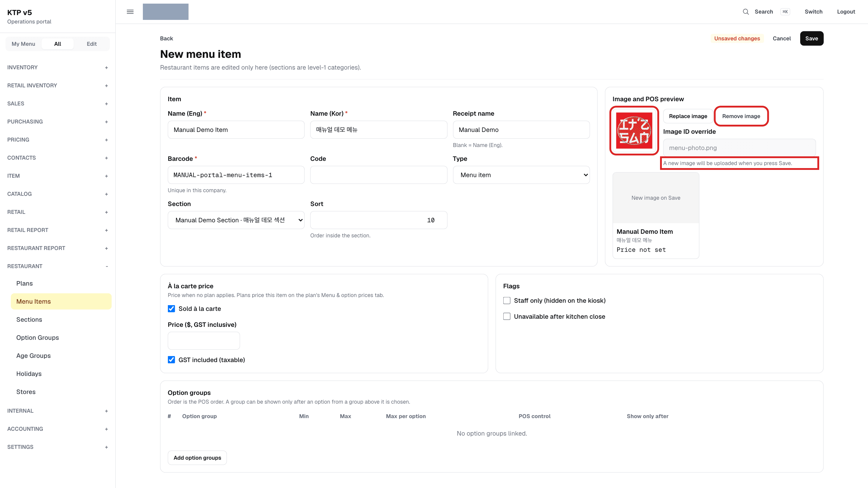Expand the ACCOUNTING sidebar section
The image size is (868, 488).
pyautogui.click(x=58, y=429)
